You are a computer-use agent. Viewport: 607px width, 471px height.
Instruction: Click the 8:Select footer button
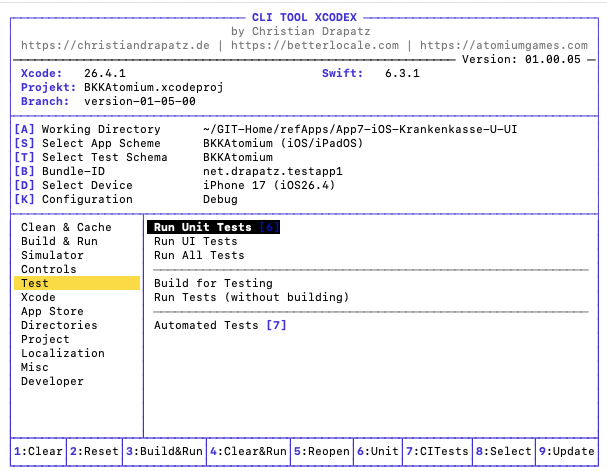click(x=504, y=451)
